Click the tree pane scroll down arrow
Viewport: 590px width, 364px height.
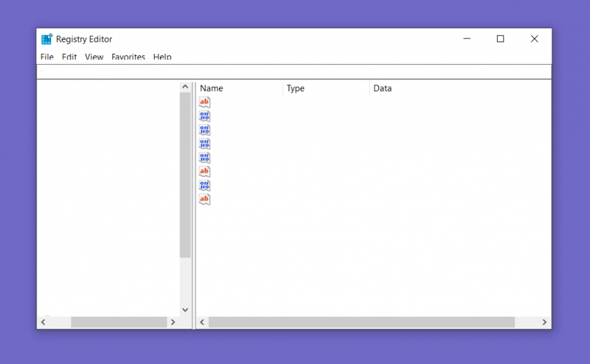tap(185, 310)
